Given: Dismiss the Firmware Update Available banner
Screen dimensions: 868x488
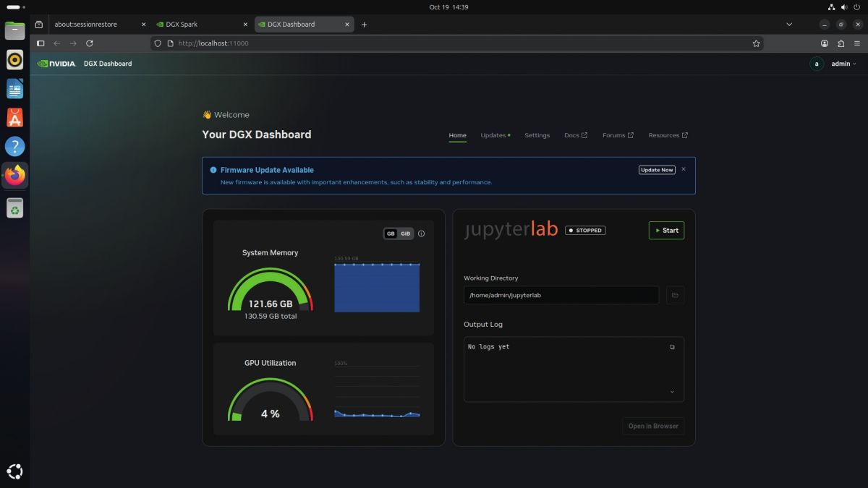Looking at the screenshot, I should click(x=684, y=169).
